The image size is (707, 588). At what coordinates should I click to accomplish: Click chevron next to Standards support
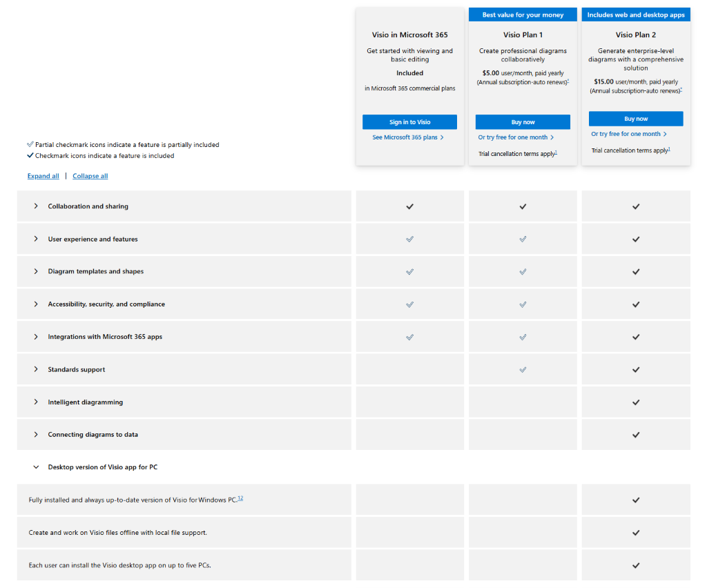(36, 369)
